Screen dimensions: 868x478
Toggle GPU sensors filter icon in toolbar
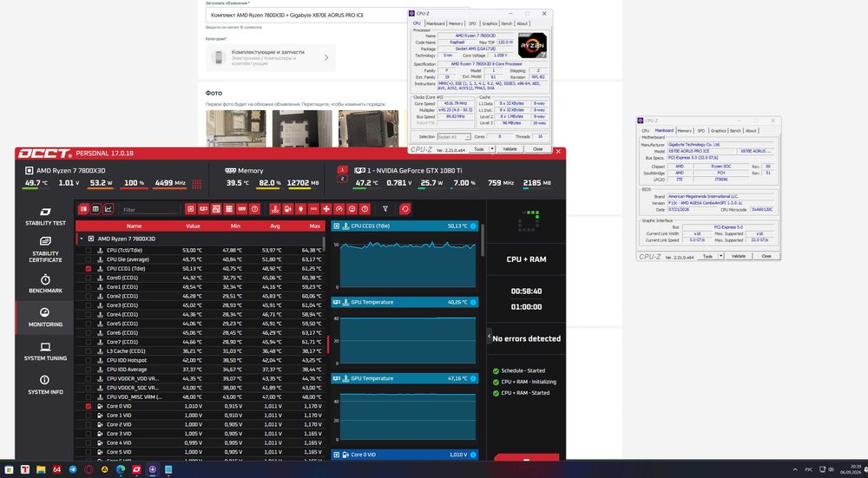[203, 209]
